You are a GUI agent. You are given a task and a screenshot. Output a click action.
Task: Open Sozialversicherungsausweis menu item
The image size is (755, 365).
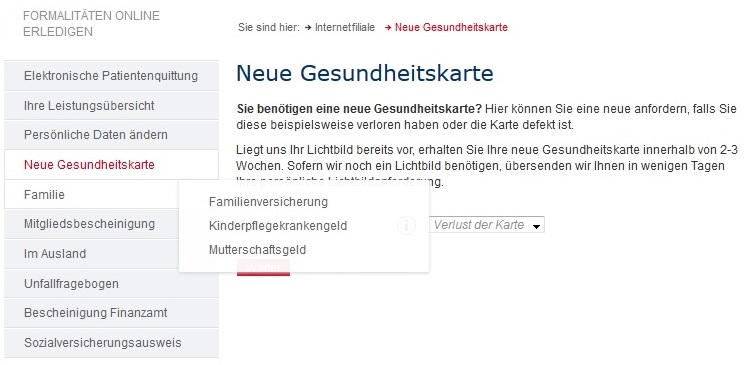tap(111, 343)
